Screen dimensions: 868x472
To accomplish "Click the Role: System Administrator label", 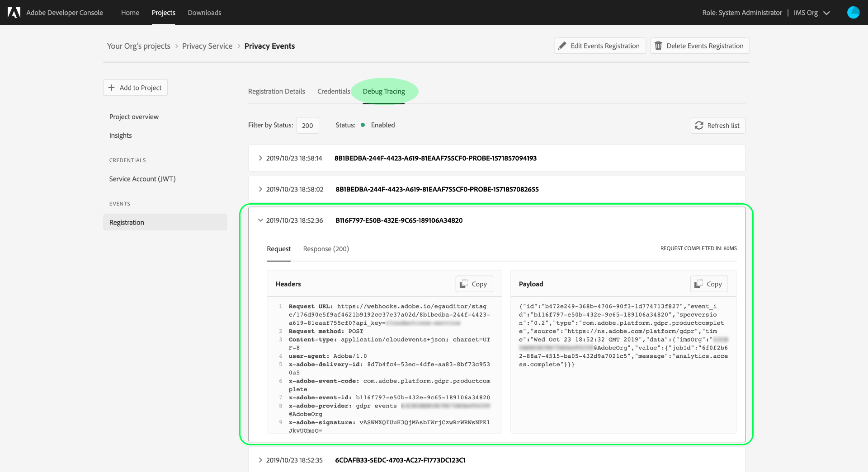I will click(x=742, y=13).
